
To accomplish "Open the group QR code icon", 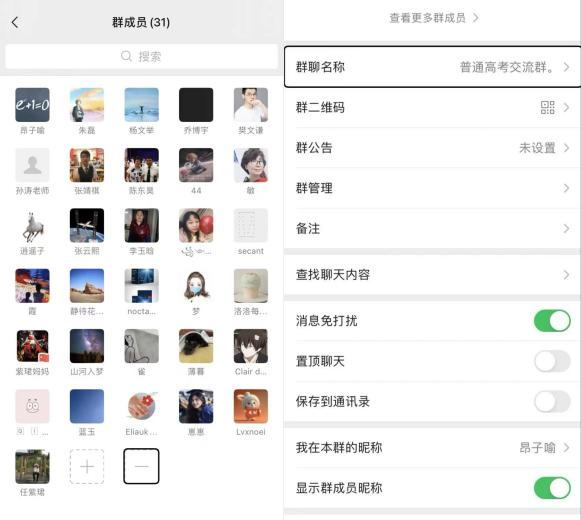I will click(x=547, y=107).
